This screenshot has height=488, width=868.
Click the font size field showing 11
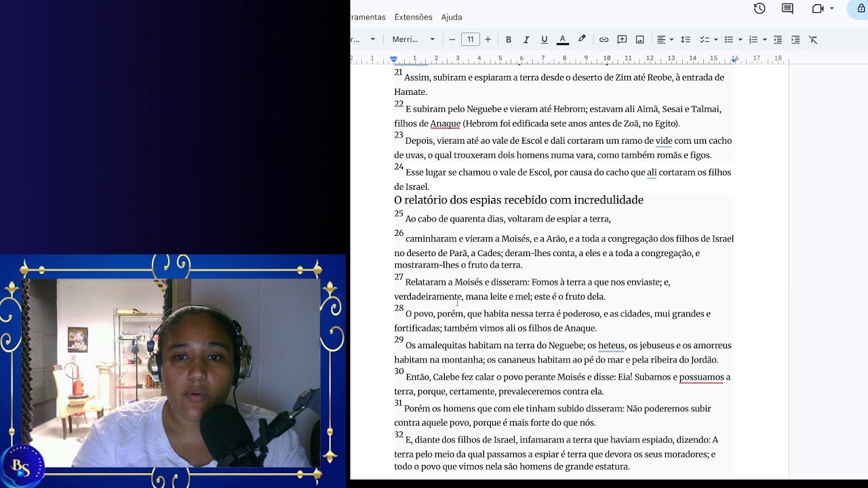(x=470, y=39)
